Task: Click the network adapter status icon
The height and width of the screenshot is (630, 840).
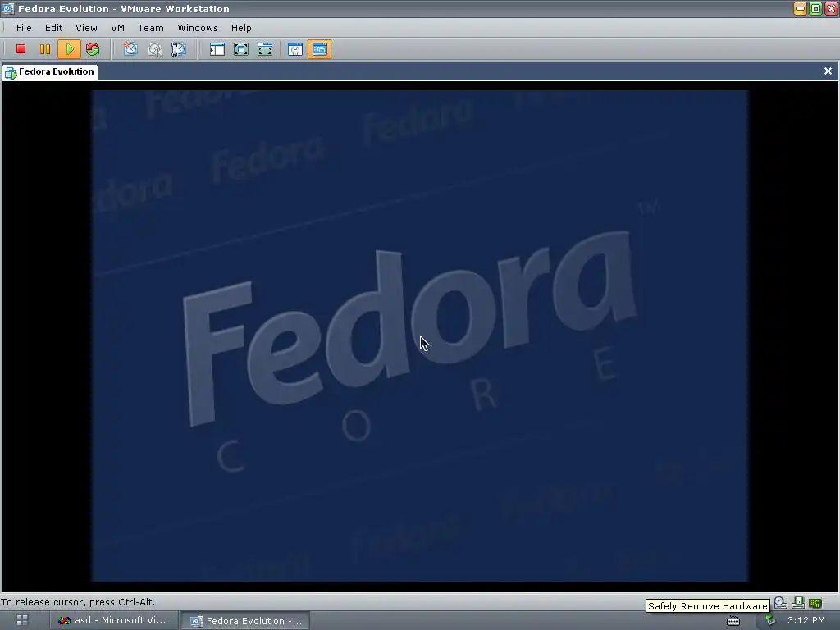Action: click(797, 603)
